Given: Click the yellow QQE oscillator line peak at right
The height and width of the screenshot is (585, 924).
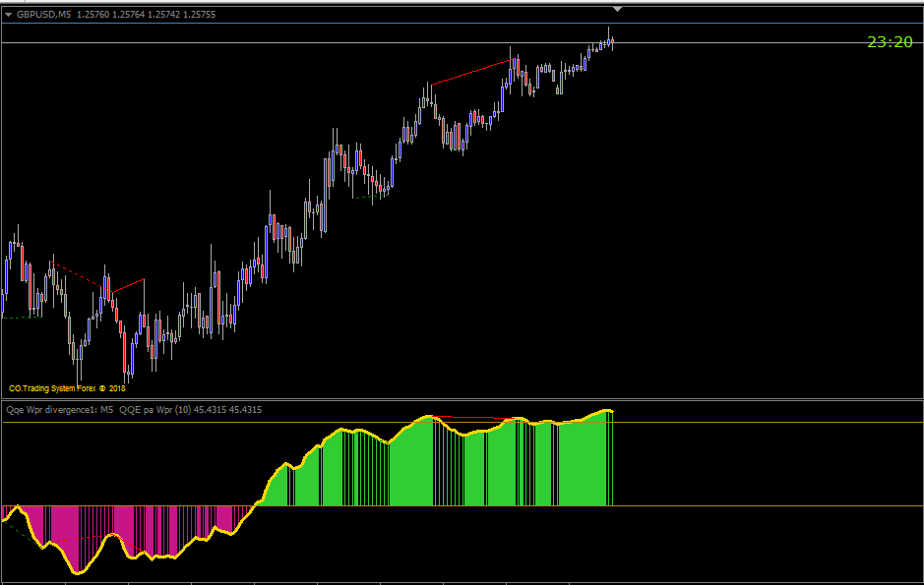Looking at the screenshot, I should 607,411.
